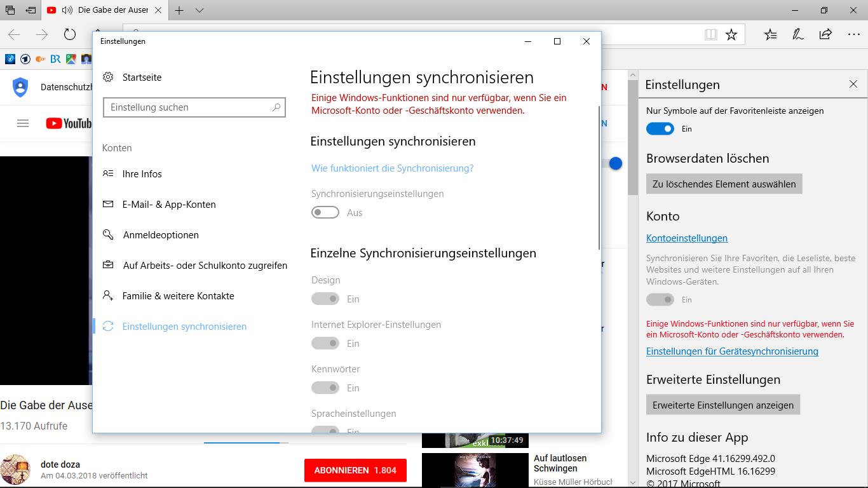Click the browser page vertical scrollbar
The image size is (868, 488).
pos(633,138)
